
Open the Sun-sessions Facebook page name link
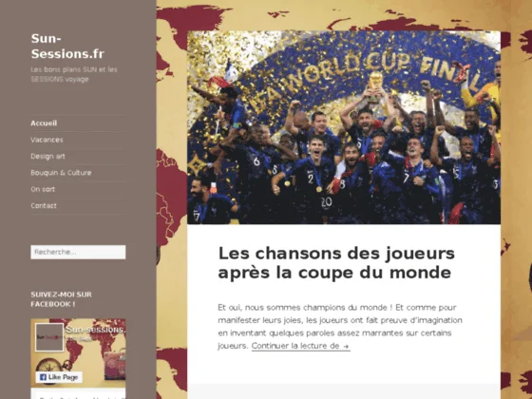click(95, 330)
